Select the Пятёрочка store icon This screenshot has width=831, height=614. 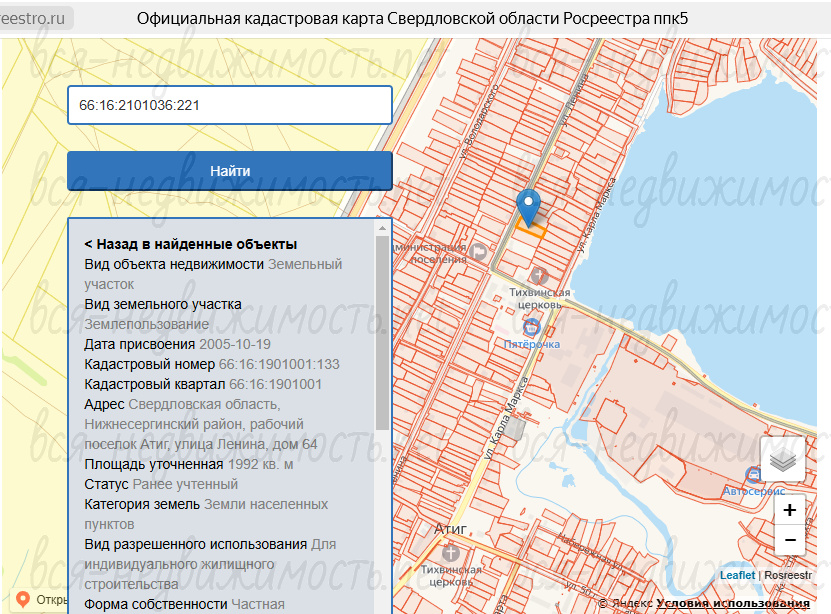click(531, 327)
